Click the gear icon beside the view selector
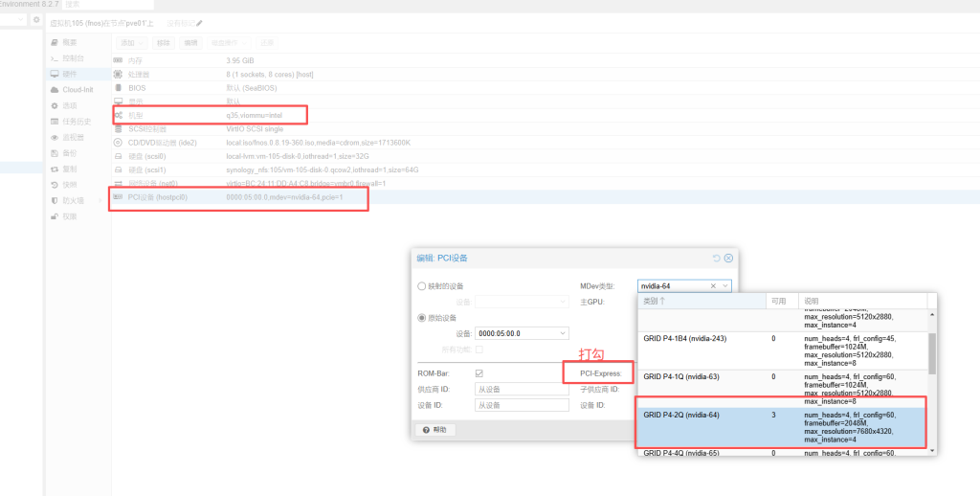980x496 pixels. pos(36,19)
